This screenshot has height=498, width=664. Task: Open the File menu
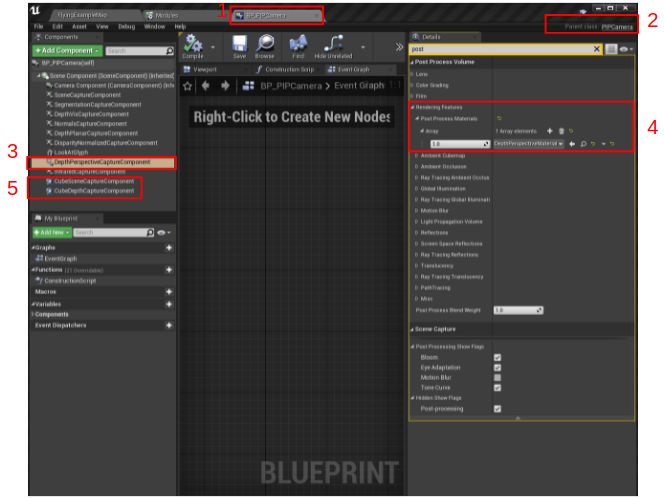point(39,26)
